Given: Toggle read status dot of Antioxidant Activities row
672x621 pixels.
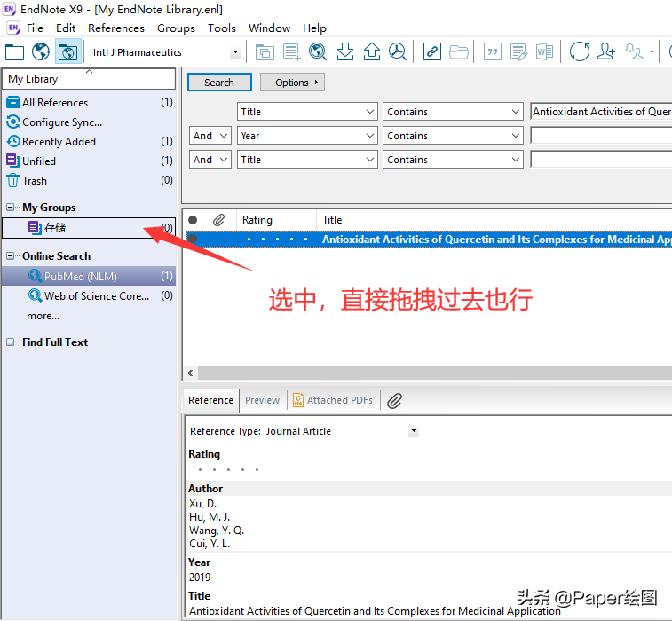Looking at the screenshot, I should pyautogui.click(x=193, y=239).
